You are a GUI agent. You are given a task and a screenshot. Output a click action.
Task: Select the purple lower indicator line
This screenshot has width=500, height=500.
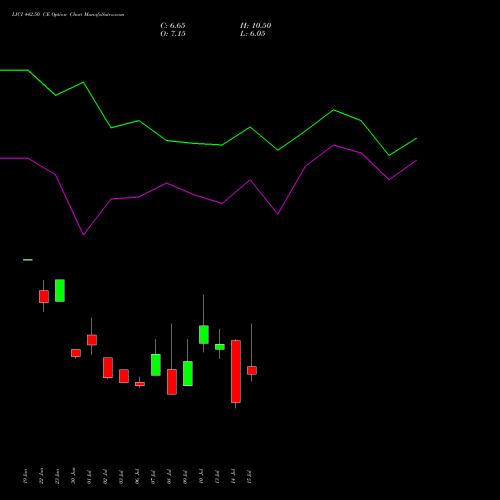208,190
